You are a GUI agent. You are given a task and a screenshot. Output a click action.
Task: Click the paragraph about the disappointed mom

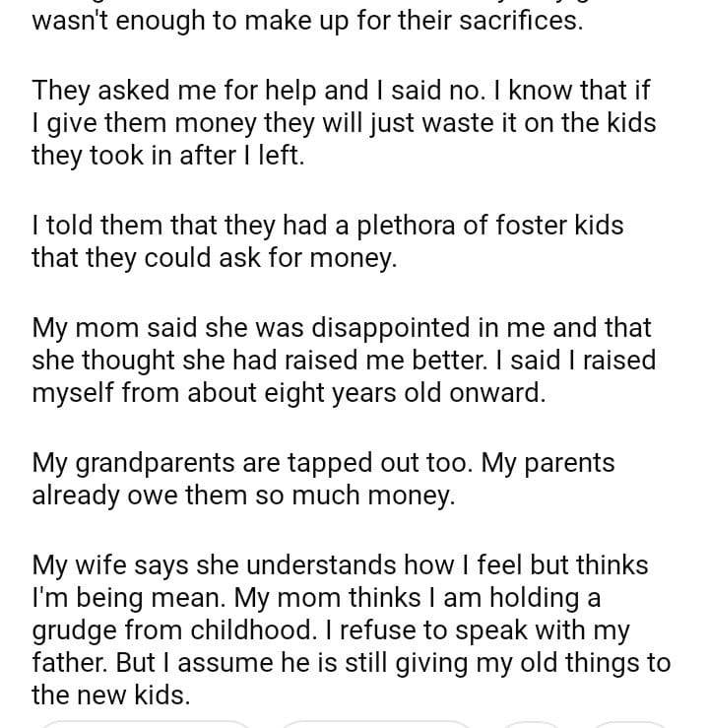pyautogui.click(x=344, y=360)
